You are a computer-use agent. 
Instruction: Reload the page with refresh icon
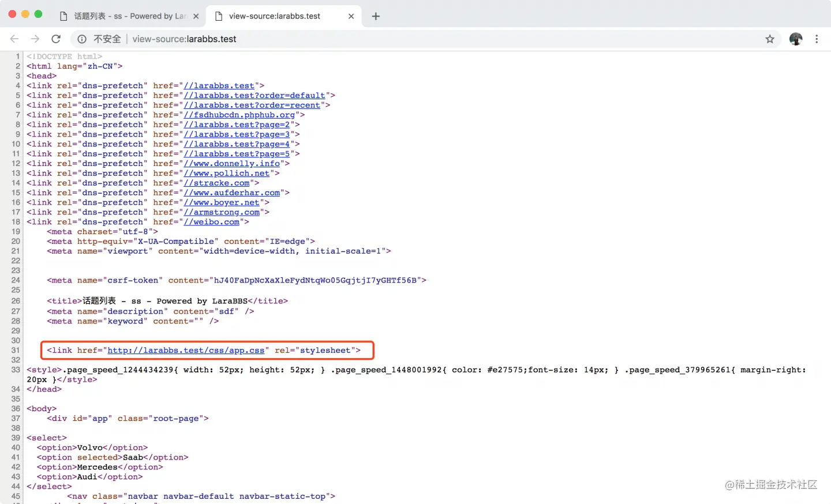coord(56,39)
